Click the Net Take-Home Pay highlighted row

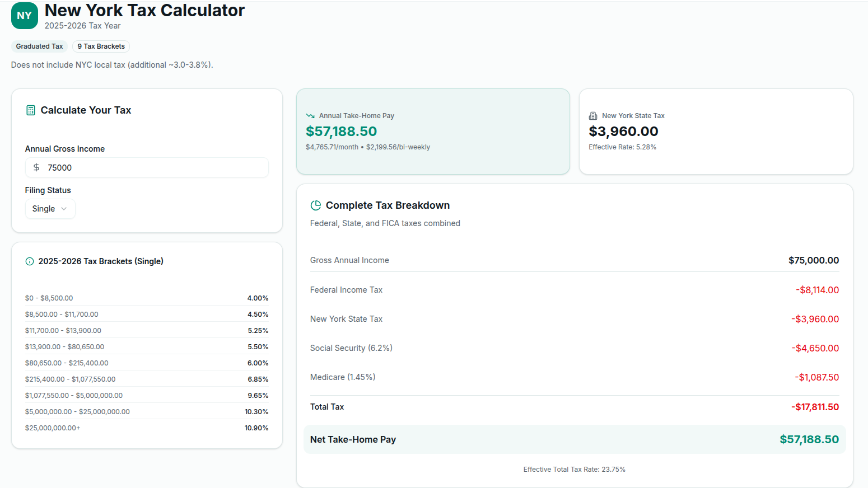coord(574,439)
